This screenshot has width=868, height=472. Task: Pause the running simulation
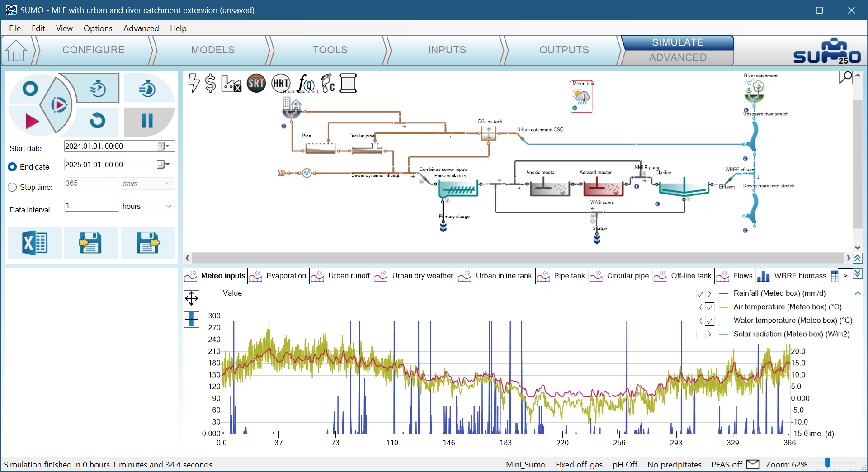click(147, 121)
